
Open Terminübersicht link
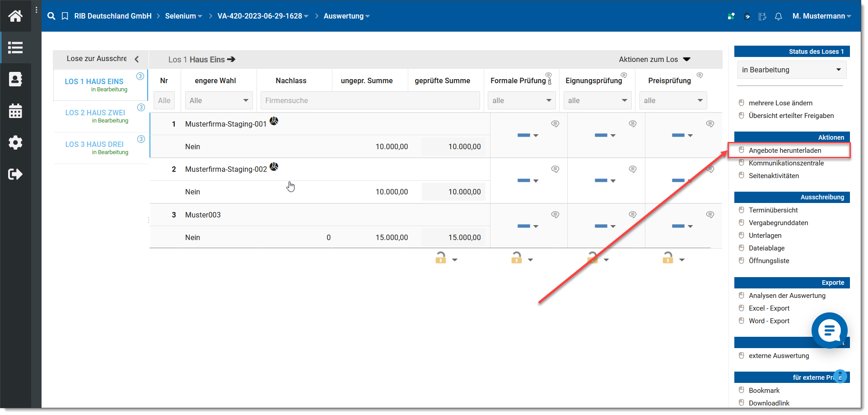(773, 210)
